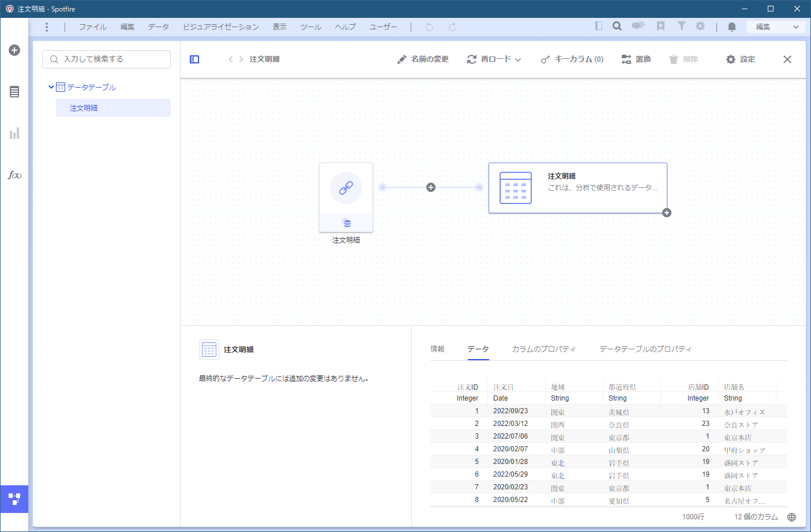Click the 地域 column header
The image size is (811, 532).
click(558, 387)
